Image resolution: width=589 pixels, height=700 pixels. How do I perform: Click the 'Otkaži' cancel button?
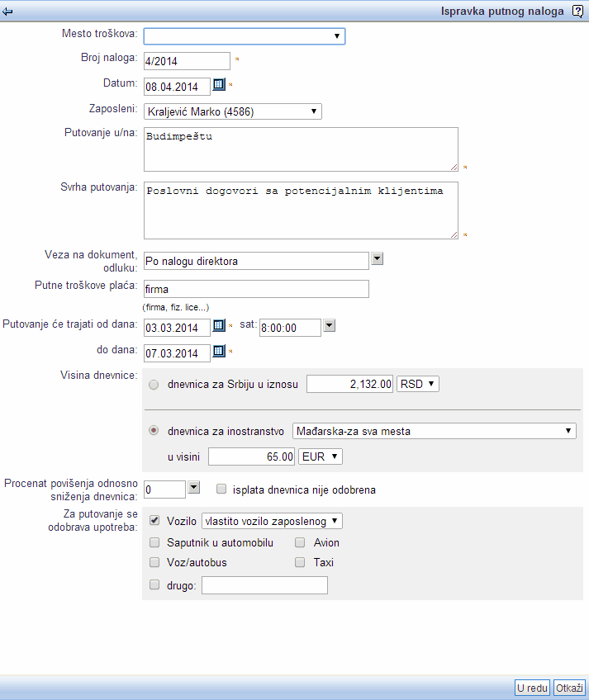pyautogui.click(x=569, y=688)
